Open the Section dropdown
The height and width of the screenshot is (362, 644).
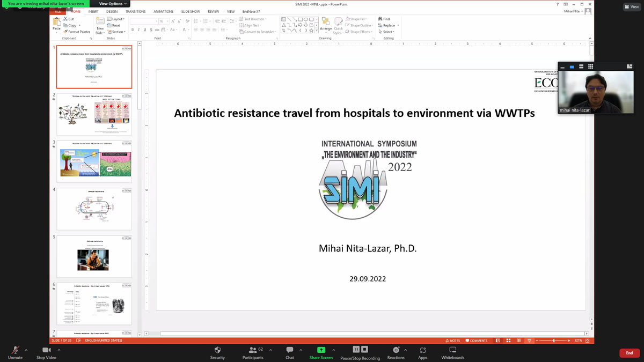coord(116,32)
